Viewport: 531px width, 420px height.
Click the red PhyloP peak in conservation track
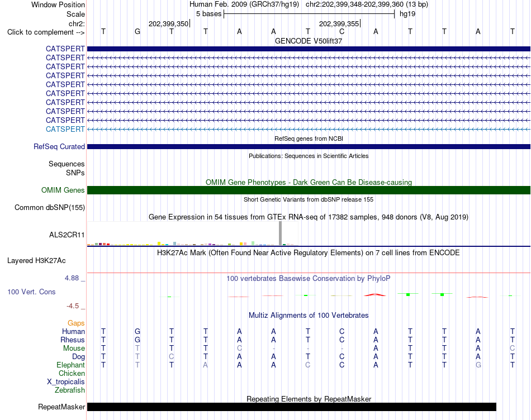[375, 295]
